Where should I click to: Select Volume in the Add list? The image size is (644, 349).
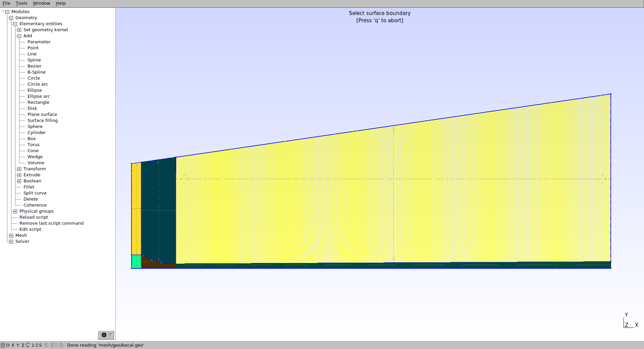point(36,163)
